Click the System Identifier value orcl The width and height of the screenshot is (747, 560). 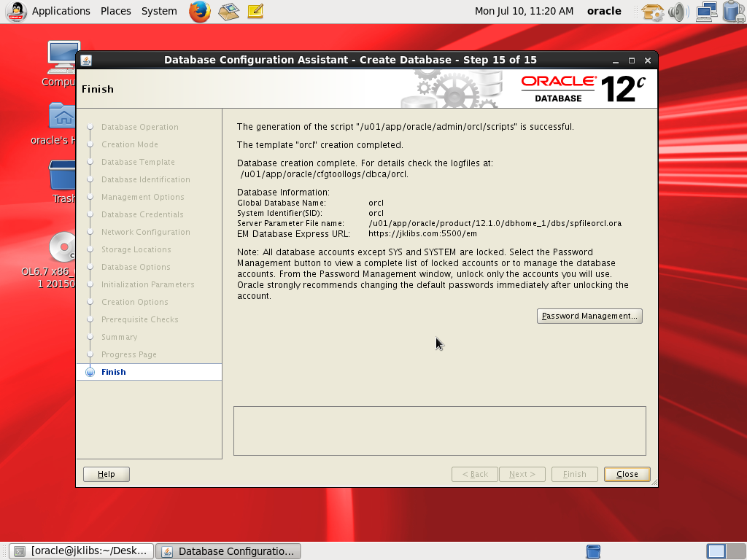376,214
